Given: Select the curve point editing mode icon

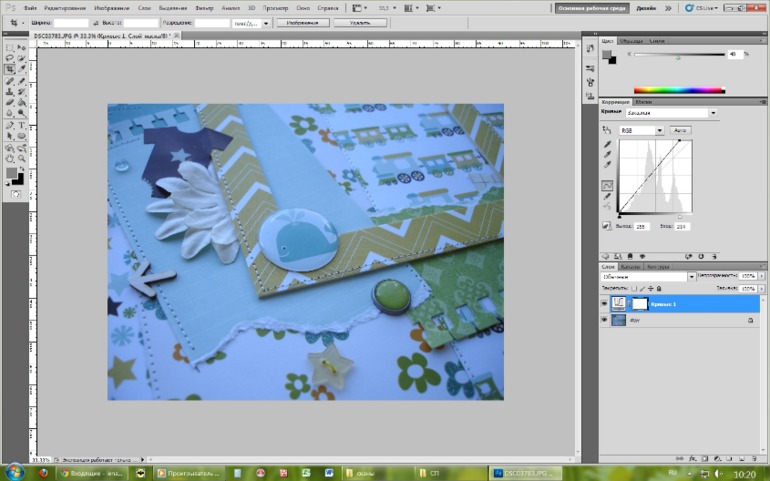Looking at the screenshot, I should [607, 186].
